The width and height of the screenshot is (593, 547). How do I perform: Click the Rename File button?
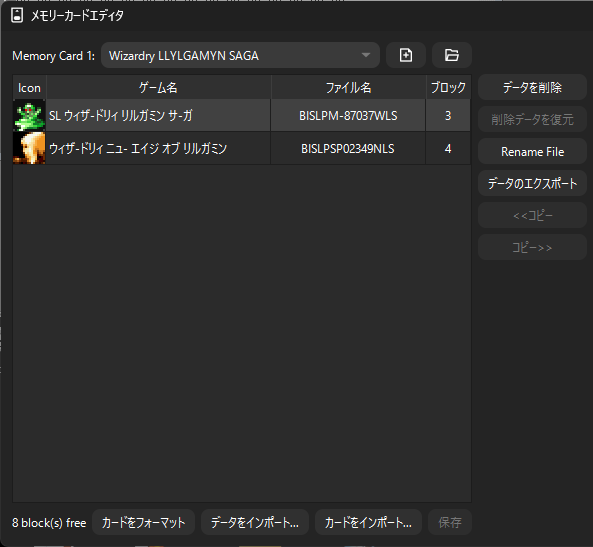coord(532,152)
